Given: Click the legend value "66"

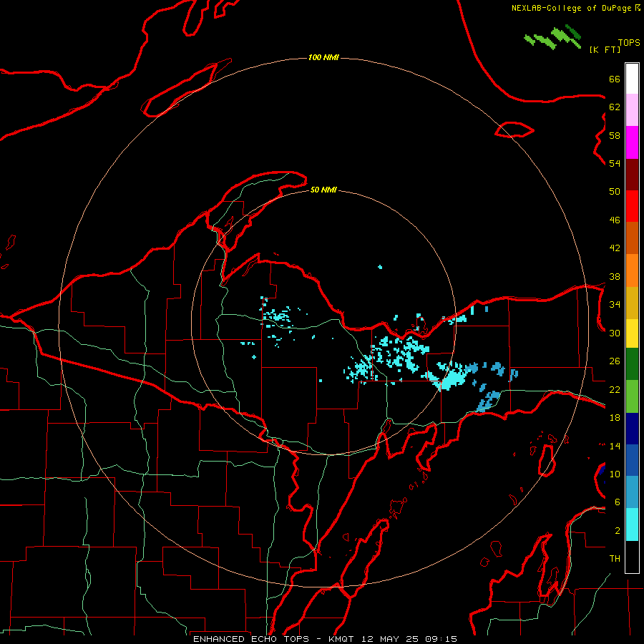Looking at the screenshot, I should point(615,79).
